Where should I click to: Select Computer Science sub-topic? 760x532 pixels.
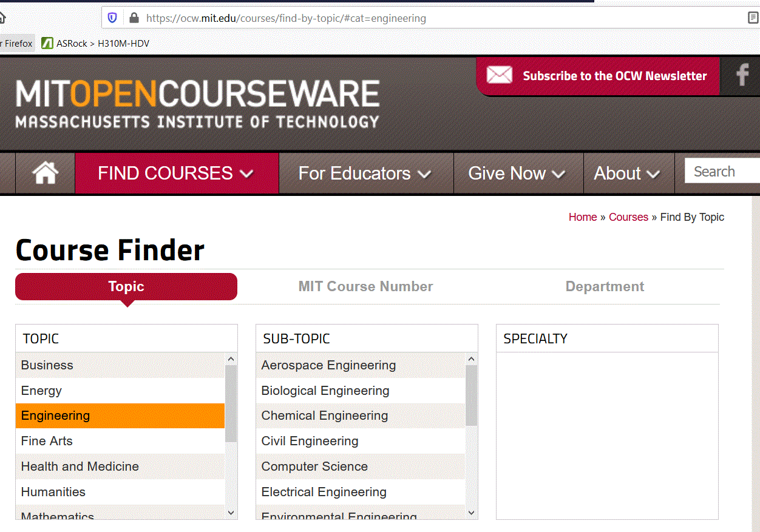[361, 466]
